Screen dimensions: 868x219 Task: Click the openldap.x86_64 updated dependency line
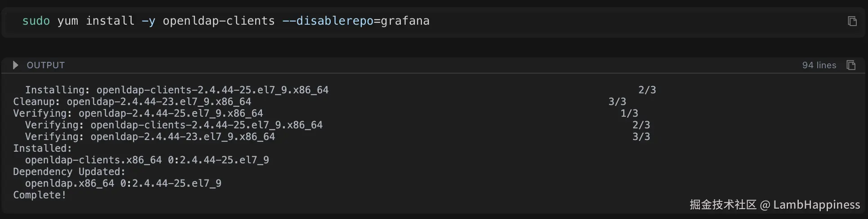123,184
